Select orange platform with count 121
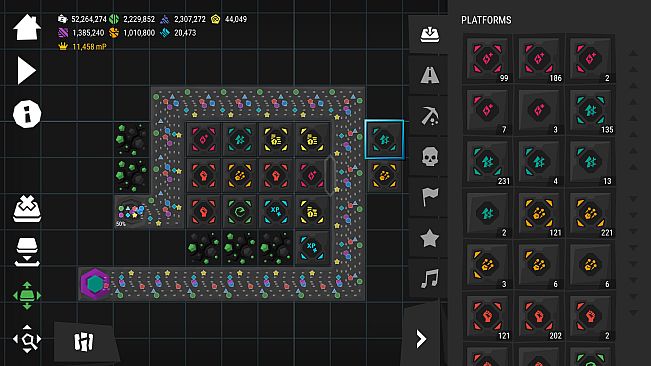This screenshot has width=651, height=366. pyautogui.click(x=539, y=214)
